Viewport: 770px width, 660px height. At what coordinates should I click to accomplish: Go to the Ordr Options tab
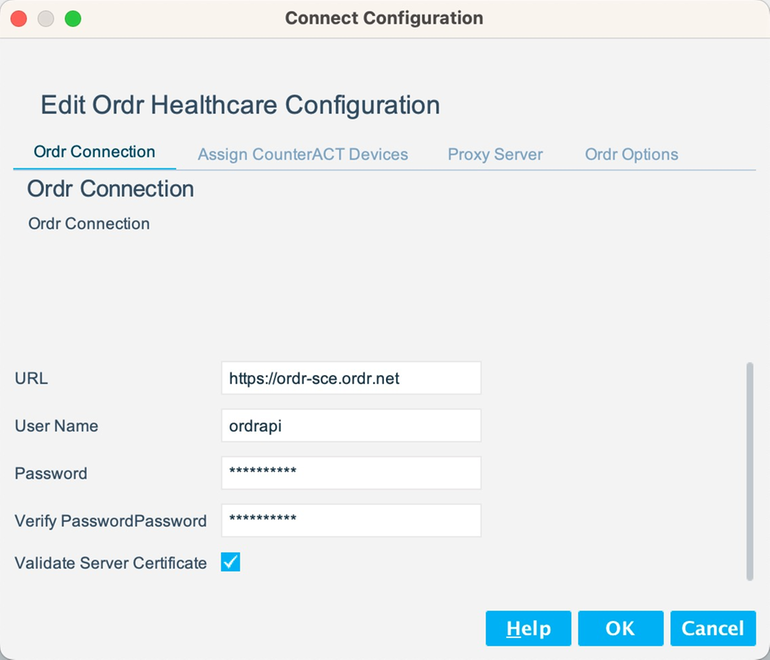(x=631, y=154)
